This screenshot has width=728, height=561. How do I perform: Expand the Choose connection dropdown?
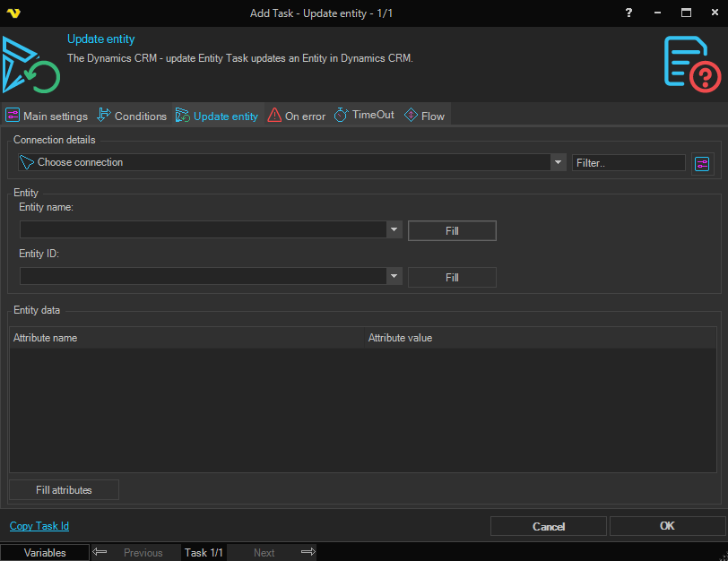pos(559,162)
